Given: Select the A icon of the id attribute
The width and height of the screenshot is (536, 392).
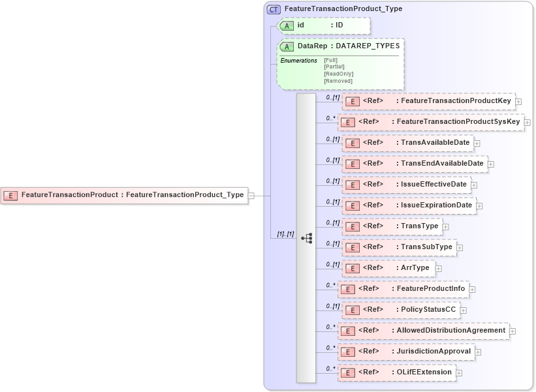Looking at the screenshot, I should tap(286, 25).
